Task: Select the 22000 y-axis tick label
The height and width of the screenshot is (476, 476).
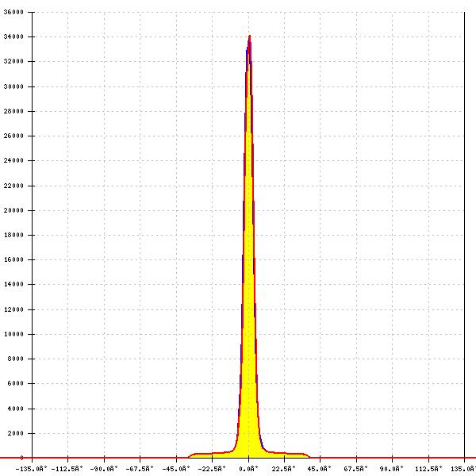Action: [13, 186]
